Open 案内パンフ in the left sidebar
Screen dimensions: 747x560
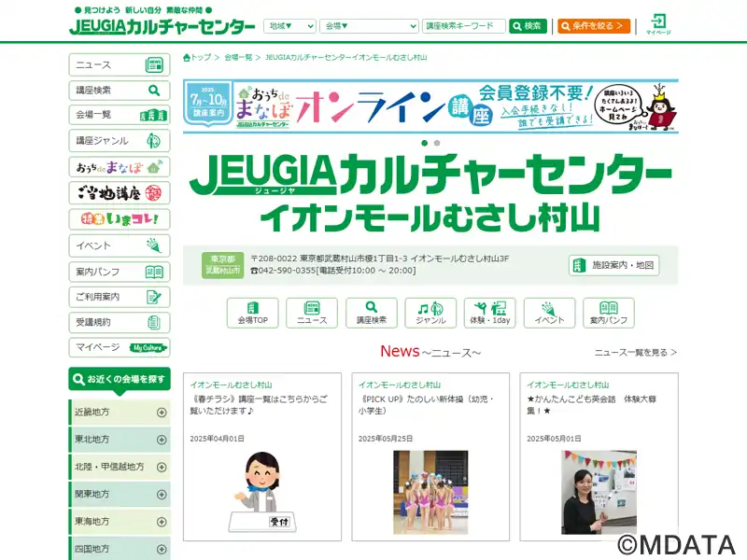pos(120,272)
